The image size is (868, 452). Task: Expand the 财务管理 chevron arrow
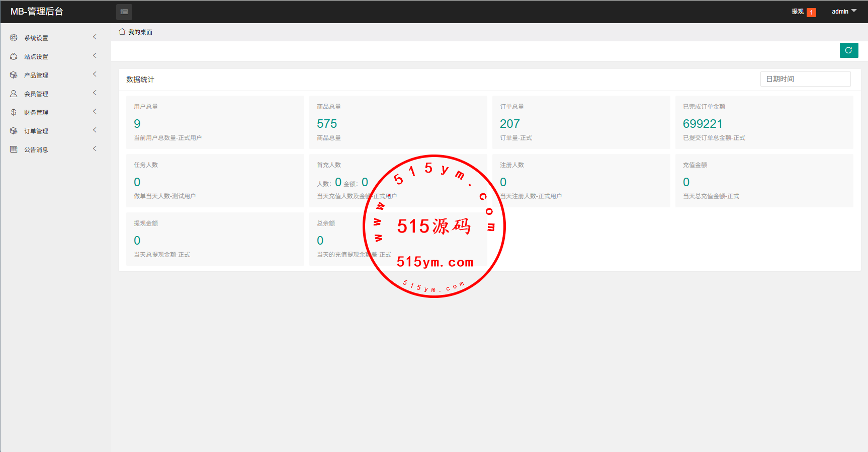95,112
